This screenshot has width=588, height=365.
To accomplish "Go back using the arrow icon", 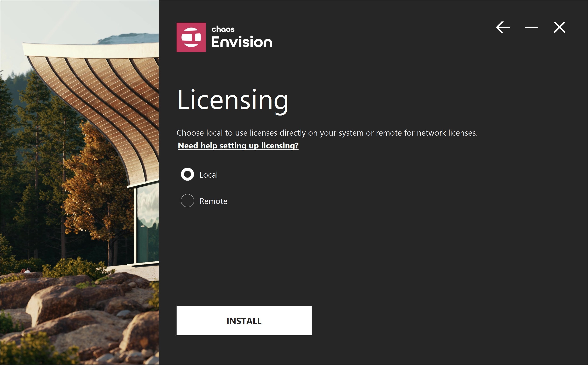I will [503, 27].
